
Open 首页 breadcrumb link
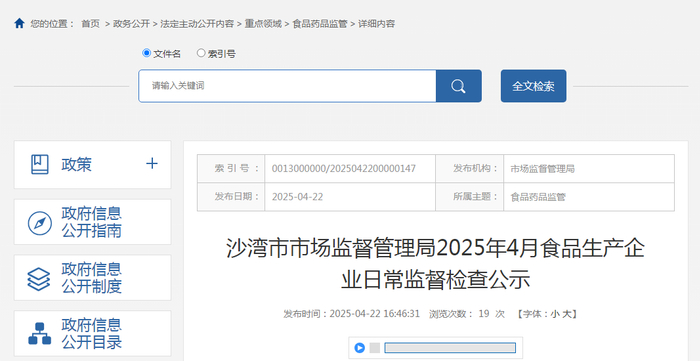pyautogui.click(x=90, y=24)
